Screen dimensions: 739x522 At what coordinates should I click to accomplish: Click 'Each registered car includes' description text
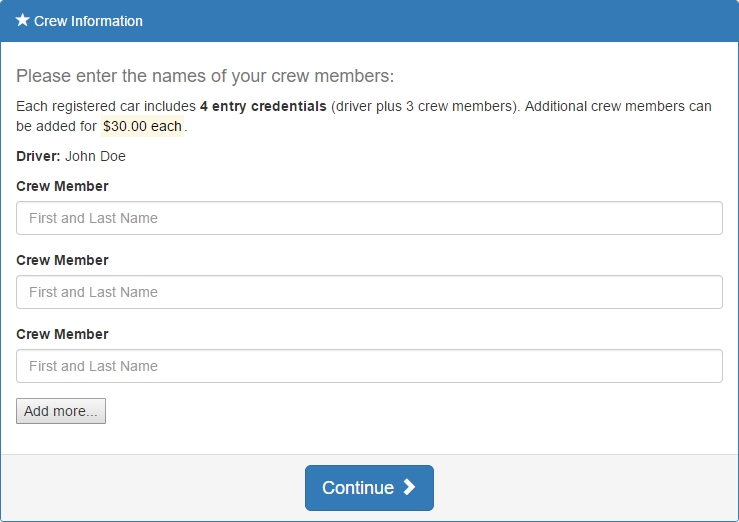106,106
